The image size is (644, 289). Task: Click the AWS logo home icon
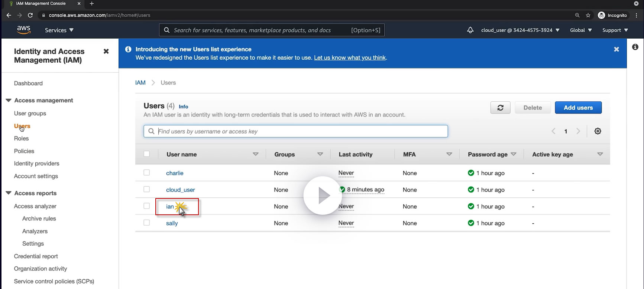point(24,30)
